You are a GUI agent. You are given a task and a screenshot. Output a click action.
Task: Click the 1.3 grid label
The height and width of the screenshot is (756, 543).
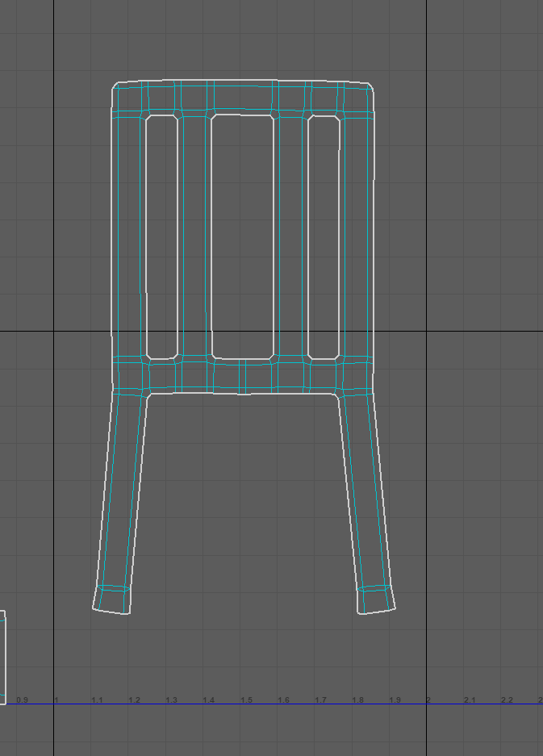click(172, 700)
